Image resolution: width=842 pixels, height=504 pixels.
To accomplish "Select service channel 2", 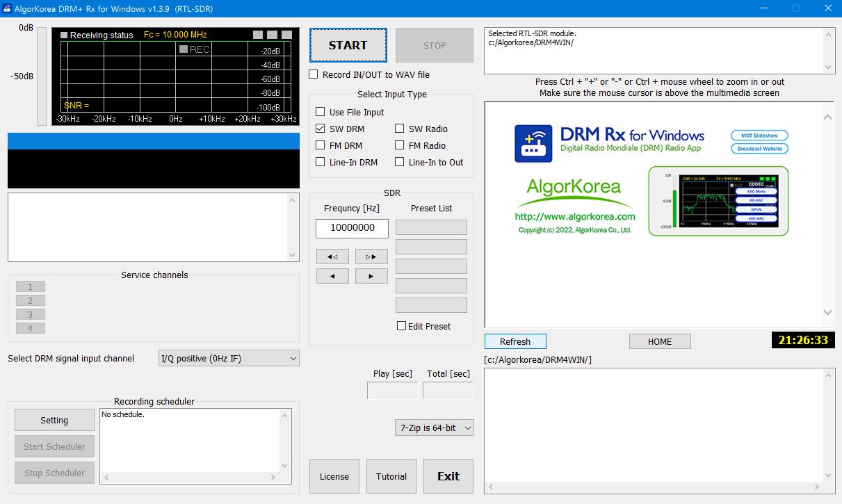I will click(31, 300).
